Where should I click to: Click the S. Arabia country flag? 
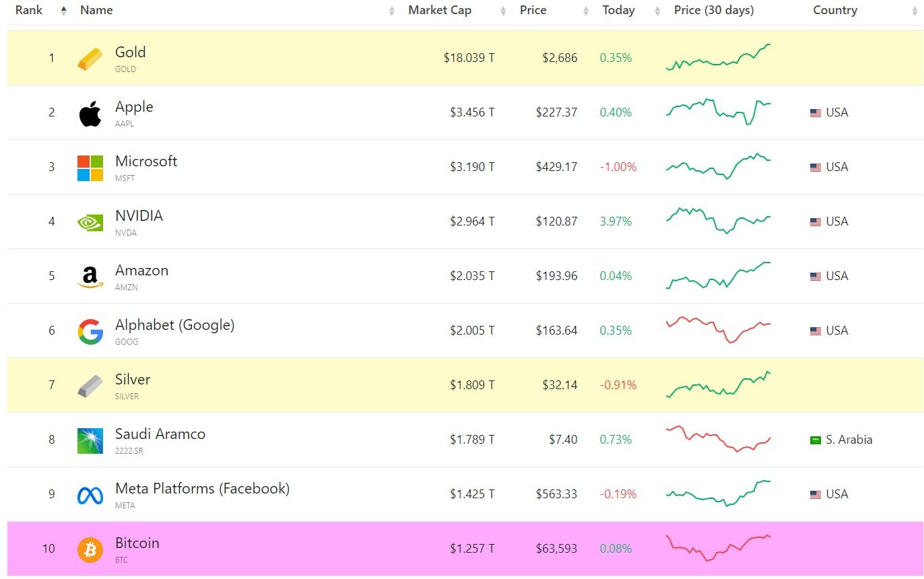click(x=816, y=440)
